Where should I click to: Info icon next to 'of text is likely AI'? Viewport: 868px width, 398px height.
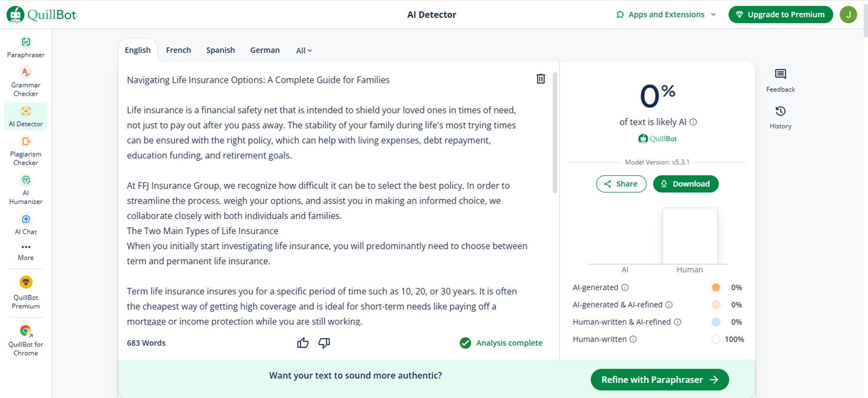coord(693,122)
